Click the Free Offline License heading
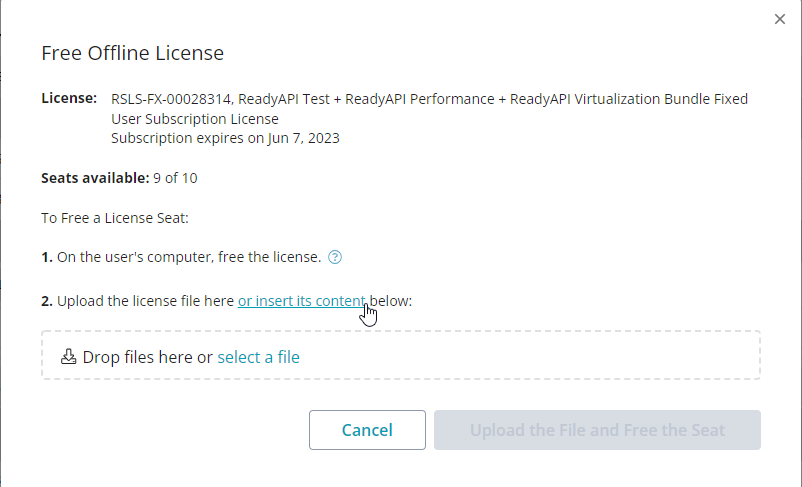 coord(132,53)
